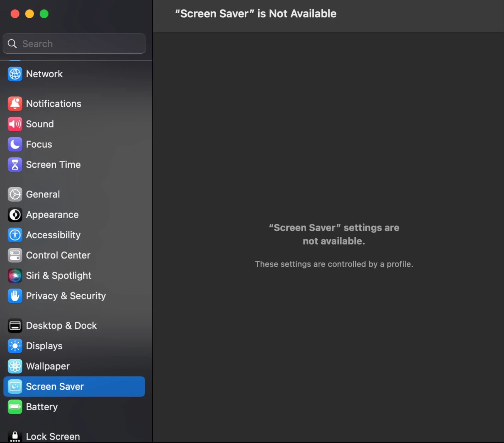Go to Screen Time label
504x443 pixels.
point(53,165)
